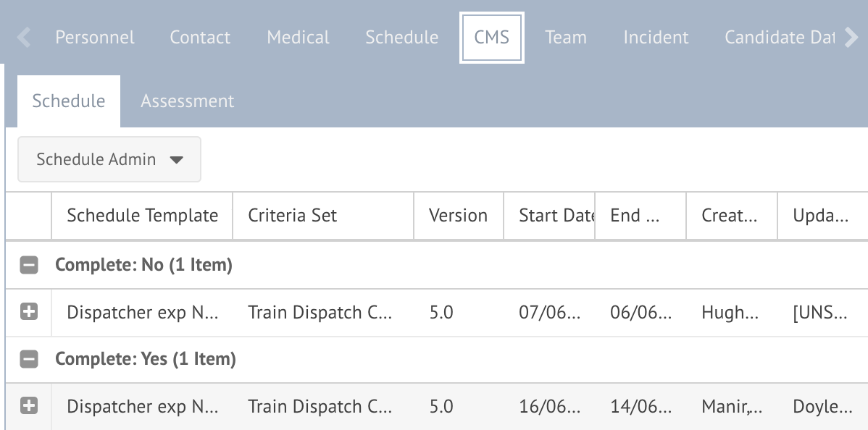Screen dimensions: 868x430
Task: Switch to the Assessment sub-tab
Action: click(x=187, y=101)
